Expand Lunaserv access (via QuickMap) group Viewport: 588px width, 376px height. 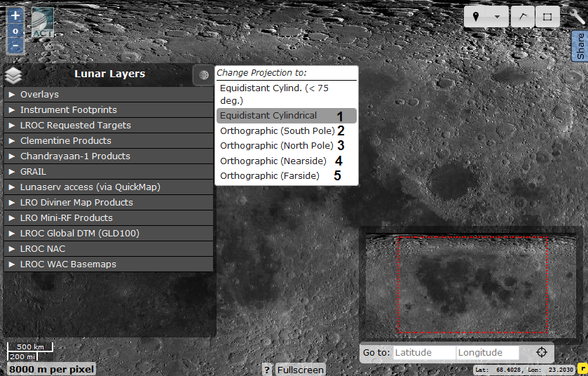109,187
